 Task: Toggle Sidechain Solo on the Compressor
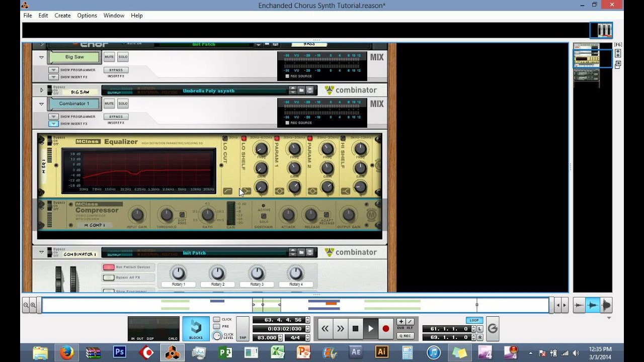click(264, 216)
